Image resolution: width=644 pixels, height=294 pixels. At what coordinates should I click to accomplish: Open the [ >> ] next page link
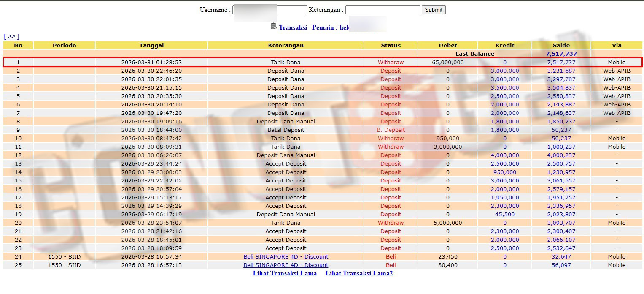point(11,36)
